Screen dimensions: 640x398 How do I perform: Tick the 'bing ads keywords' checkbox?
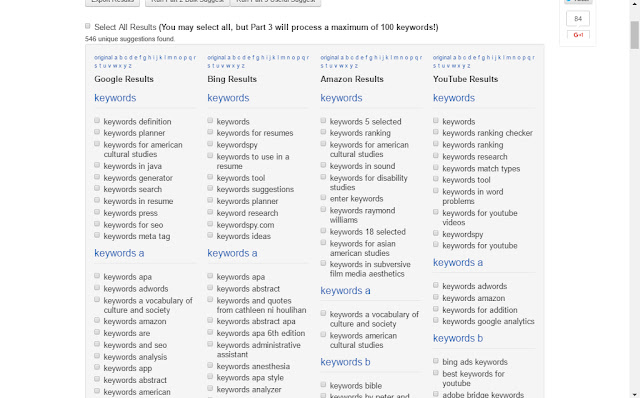(x=436, y=361)
